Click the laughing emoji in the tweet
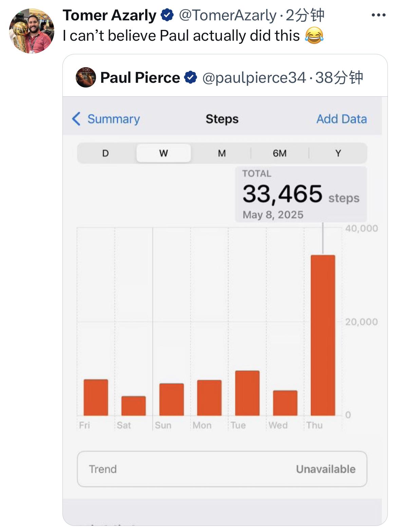 (x=314, y=36)
